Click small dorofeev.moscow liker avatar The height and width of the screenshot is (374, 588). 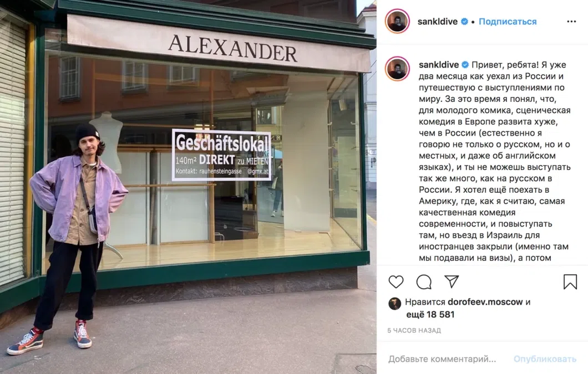tap(394, 303)
